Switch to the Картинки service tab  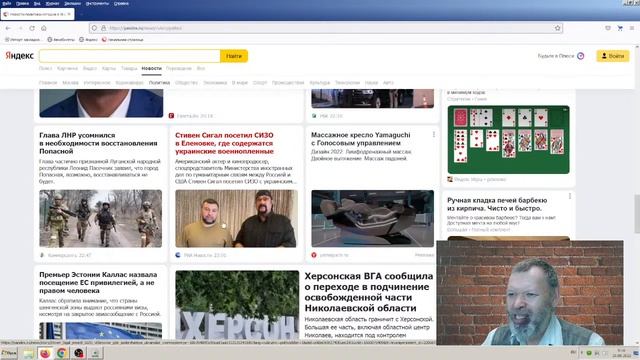tap(67, 69)
